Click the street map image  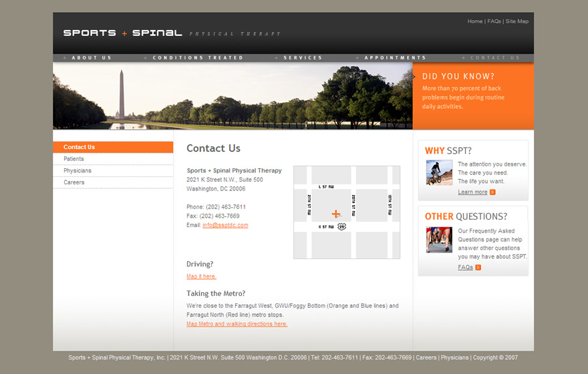[347, 212]
